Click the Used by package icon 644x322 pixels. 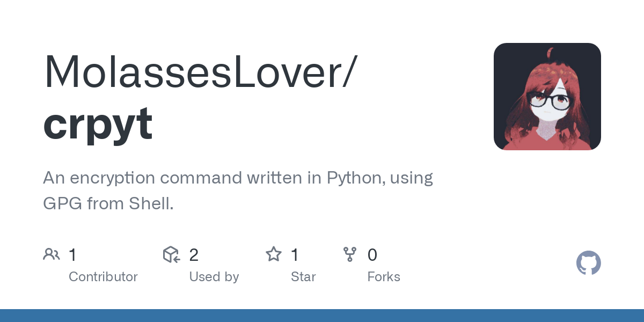coord(171,254)
